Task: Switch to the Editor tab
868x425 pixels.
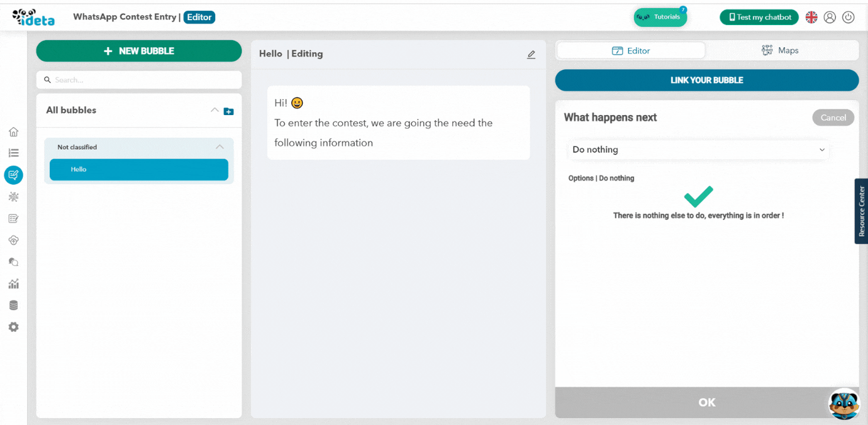Action: pos(631,51)
